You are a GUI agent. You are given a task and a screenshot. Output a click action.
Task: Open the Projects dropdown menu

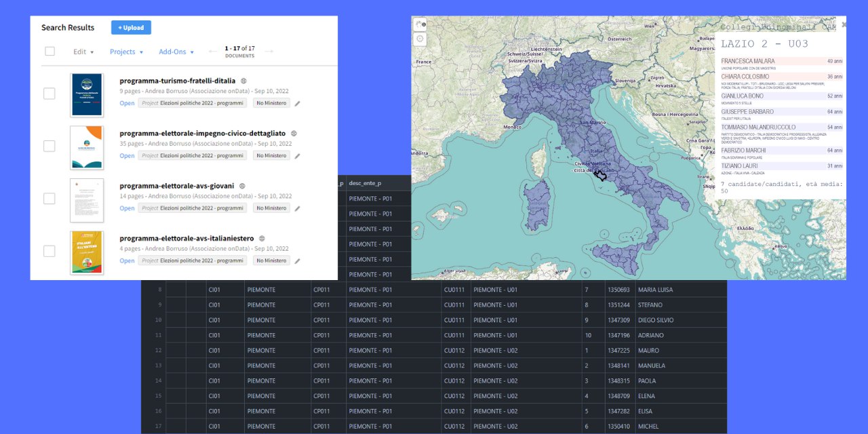126,52
